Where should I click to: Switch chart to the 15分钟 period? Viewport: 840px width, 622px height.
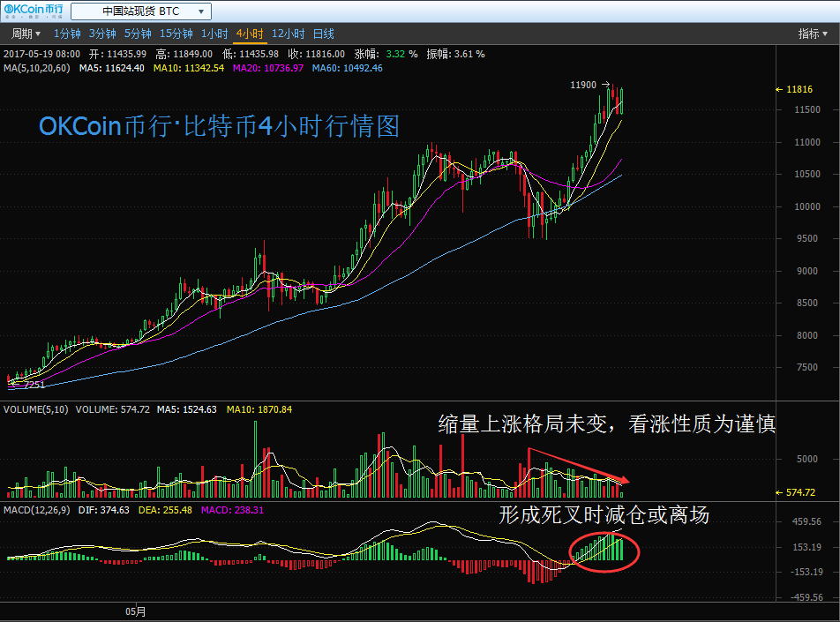click(176, 34)
